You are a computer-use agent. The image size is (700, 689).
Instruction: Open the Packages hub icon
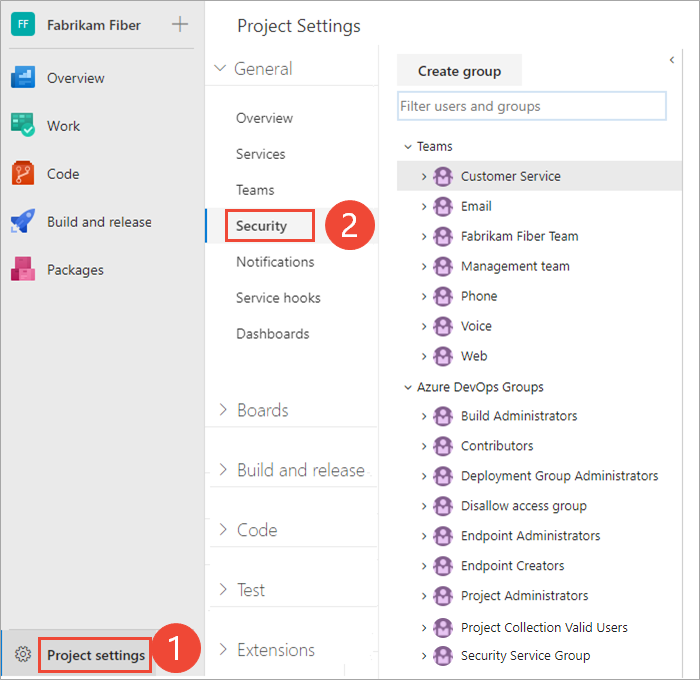[23, 269]
